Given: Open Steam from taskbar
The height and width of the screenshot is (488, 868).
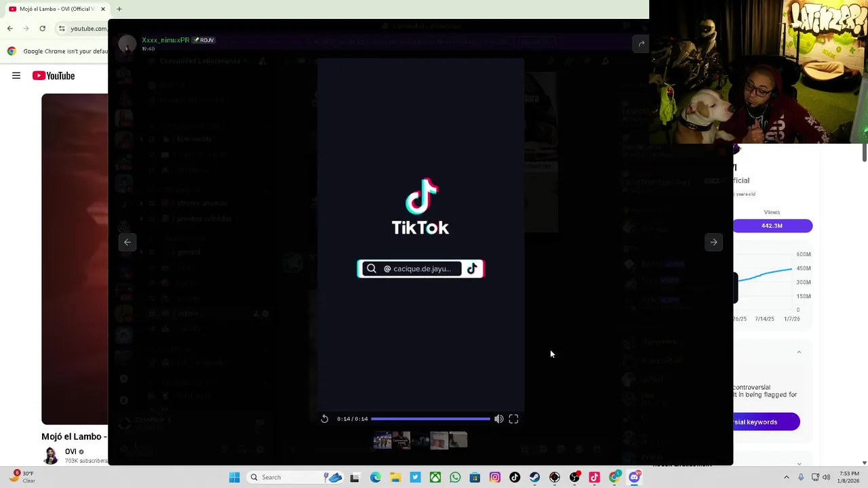Looking at the screenshot, I should click(x=534, y=477).
